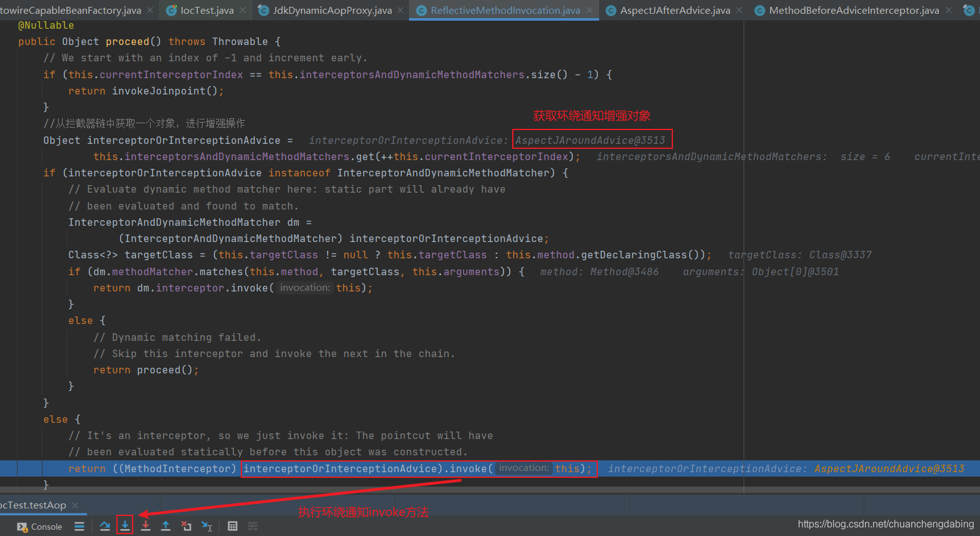The width and height of the screenshot is (980, 536).
Task: Click the Step Into debugger icon
Action: (x=125, y=525)
